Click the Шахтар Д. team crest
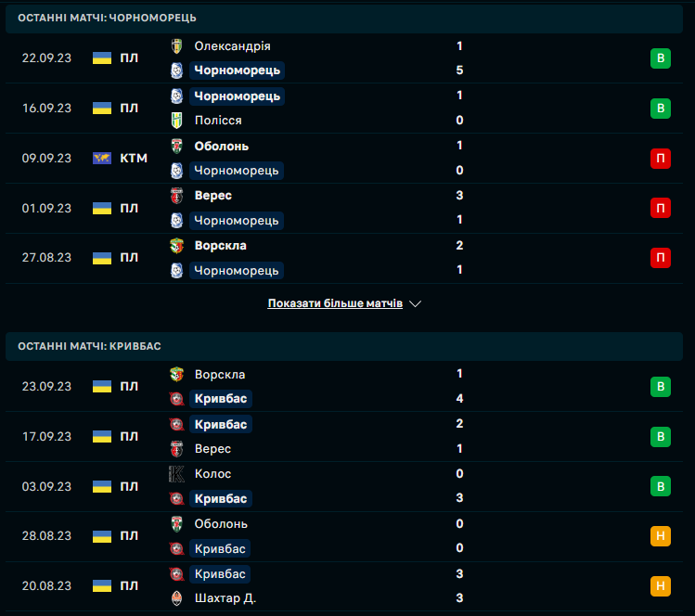 click(176, 598)
